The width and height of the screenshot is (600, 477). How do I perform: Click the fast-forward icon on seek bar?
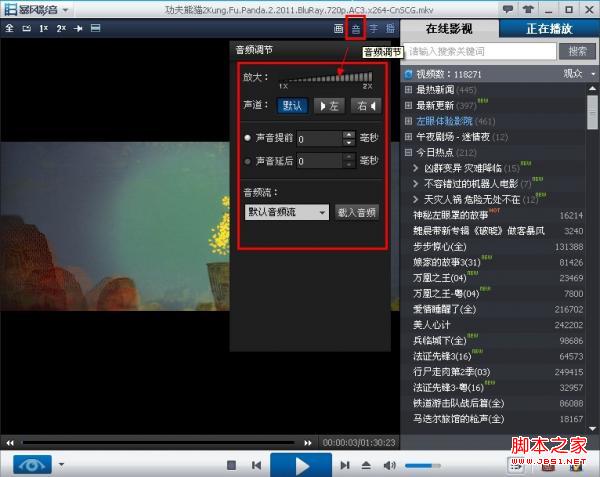click(308, 443)
